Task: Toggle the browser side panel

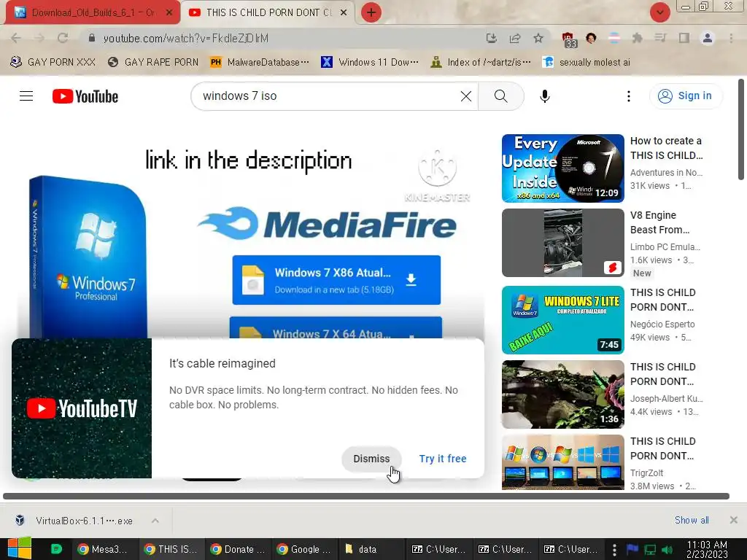Action: coord(684,38)
